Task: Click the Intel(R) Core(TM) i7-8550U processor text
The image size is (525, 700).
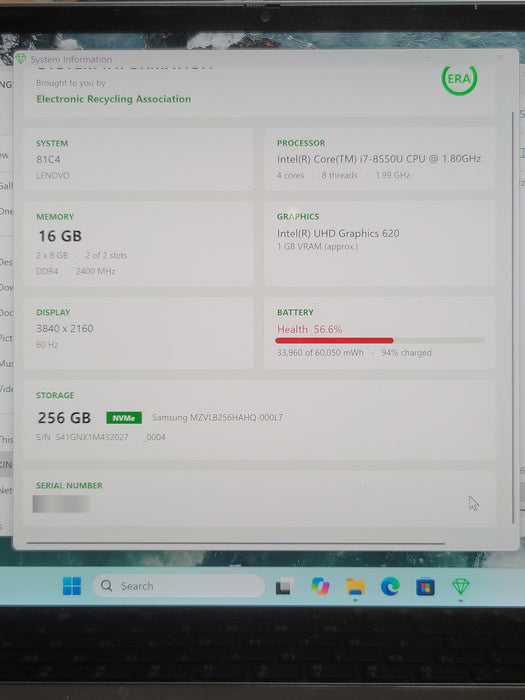Action: [379, 159]
